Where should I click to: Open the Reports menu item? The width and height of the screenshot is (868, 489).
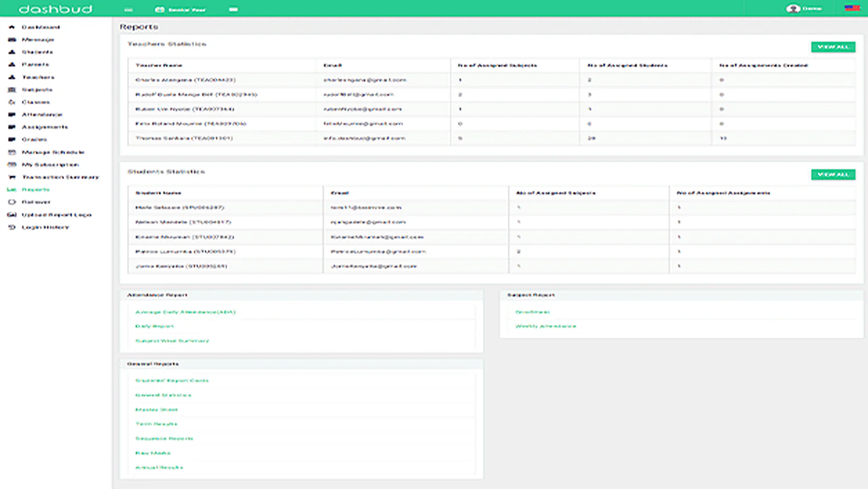click(36, 189)
